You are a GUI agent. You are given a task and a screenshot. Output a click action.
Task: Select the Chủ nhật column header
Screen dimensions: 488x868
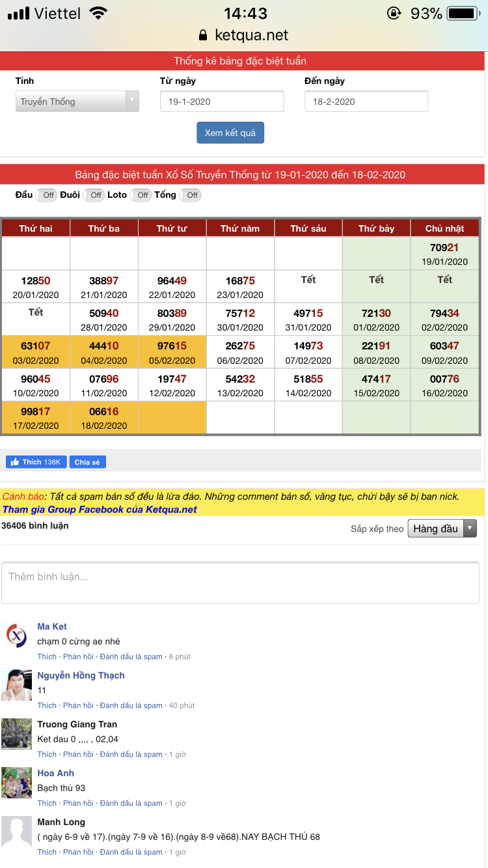445,228
